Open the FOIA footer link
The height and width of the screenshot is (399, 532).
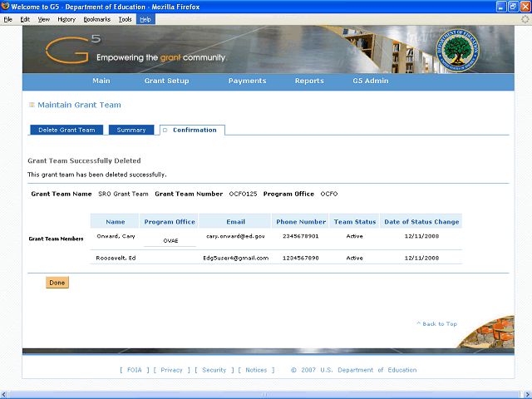click(x=135, y=370)
